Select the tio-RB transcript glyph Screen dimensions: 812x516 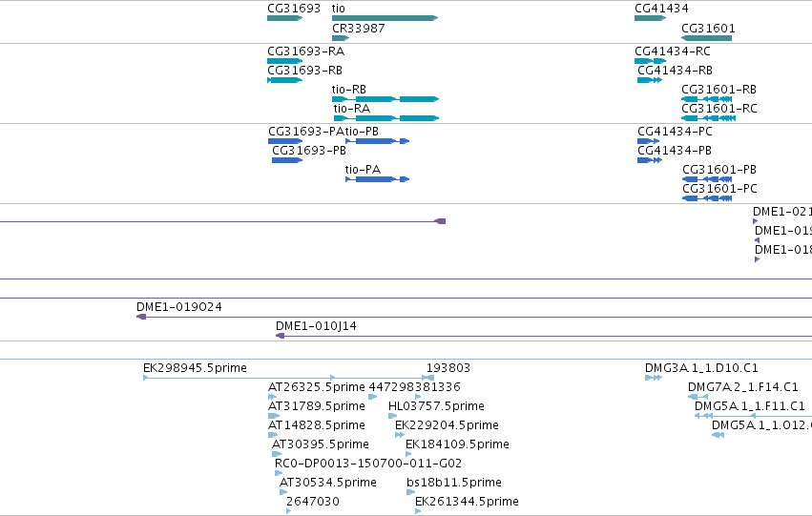click(385, 99)
